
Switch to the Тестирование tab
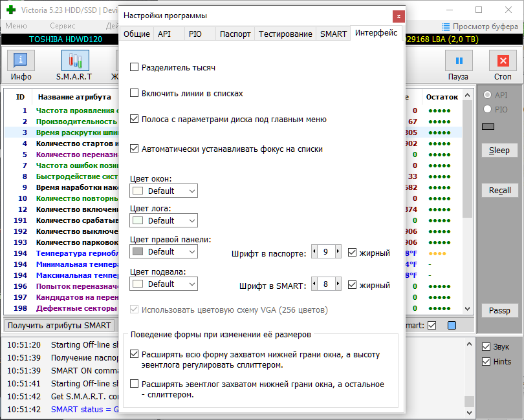(x=285, y=34)
